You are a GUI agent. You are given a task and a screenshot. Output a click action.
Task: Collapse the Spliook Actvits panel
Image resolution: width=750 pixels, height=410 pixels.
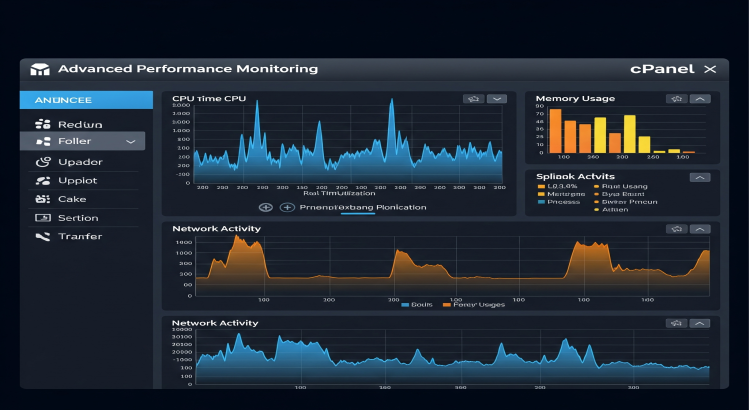tap(700, 177)
